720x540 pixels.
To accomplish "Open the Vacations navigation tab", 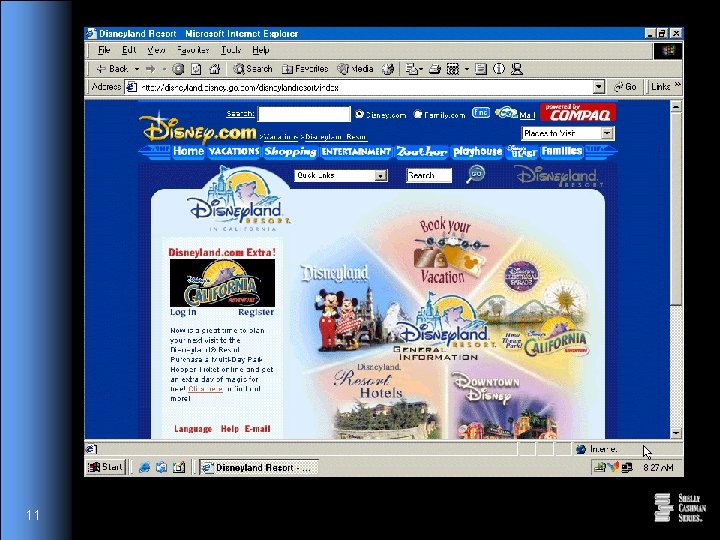I will 234,152.
